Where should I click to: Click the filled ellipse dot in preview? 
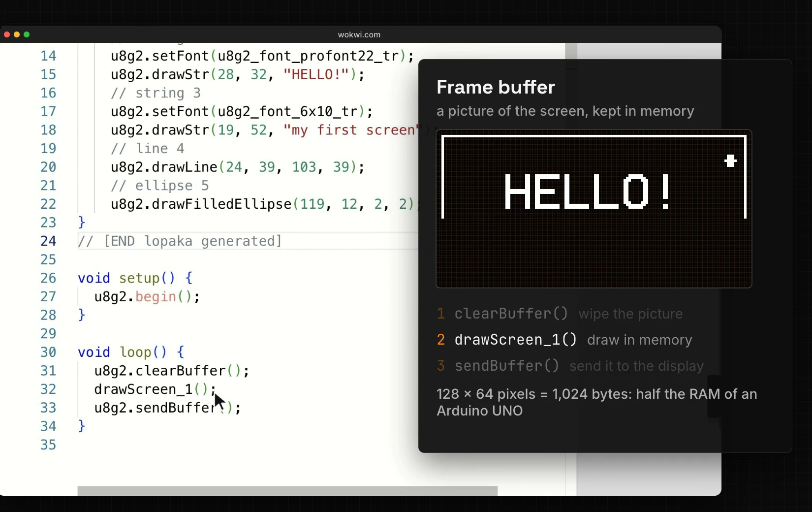[730, 160]
